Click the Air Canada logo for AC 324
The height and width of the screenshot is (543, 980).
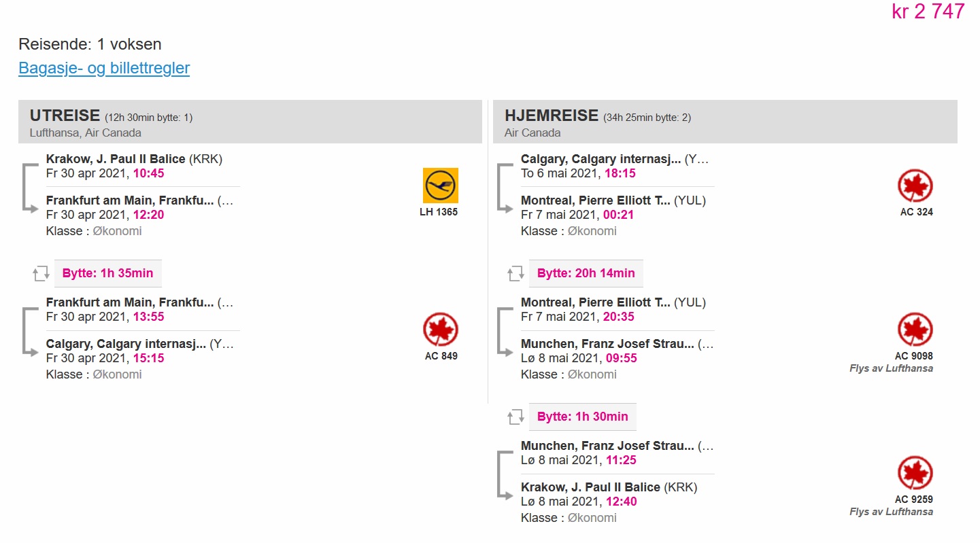pyautogui.click(x=915, y=186)
